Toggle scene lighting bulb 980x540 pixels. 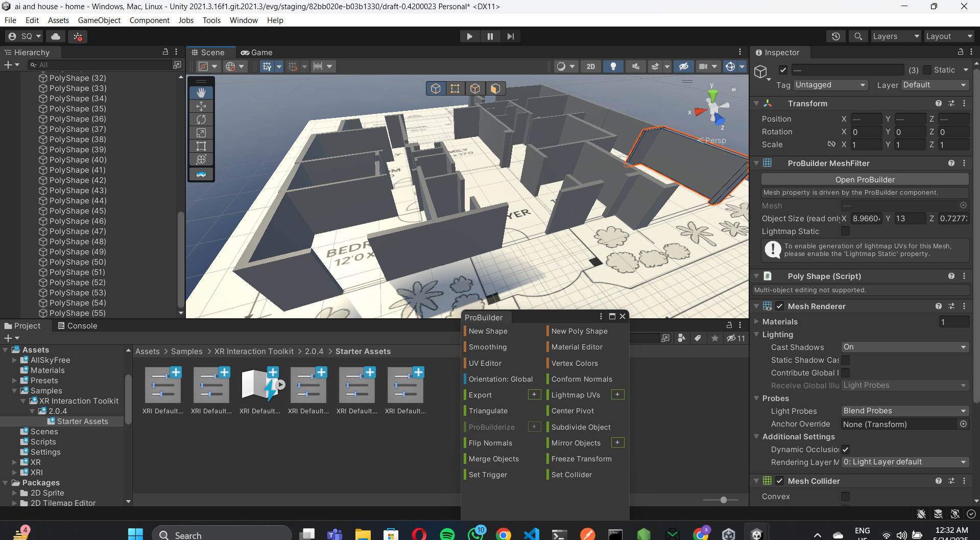point(613,66)
